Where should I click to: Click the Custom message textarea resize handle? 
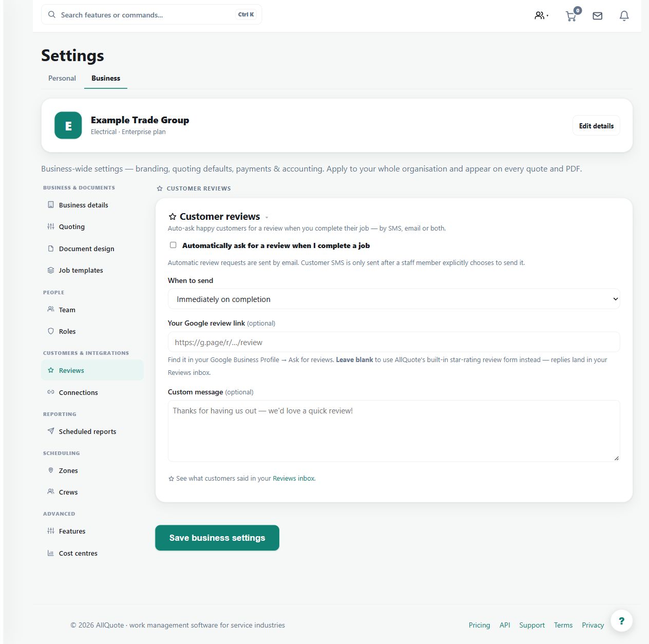[616, 458]
